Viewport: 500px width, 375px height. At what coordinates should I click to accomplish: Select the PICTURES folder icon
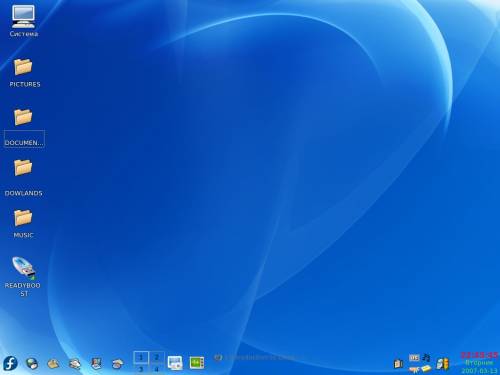point(24,73)
